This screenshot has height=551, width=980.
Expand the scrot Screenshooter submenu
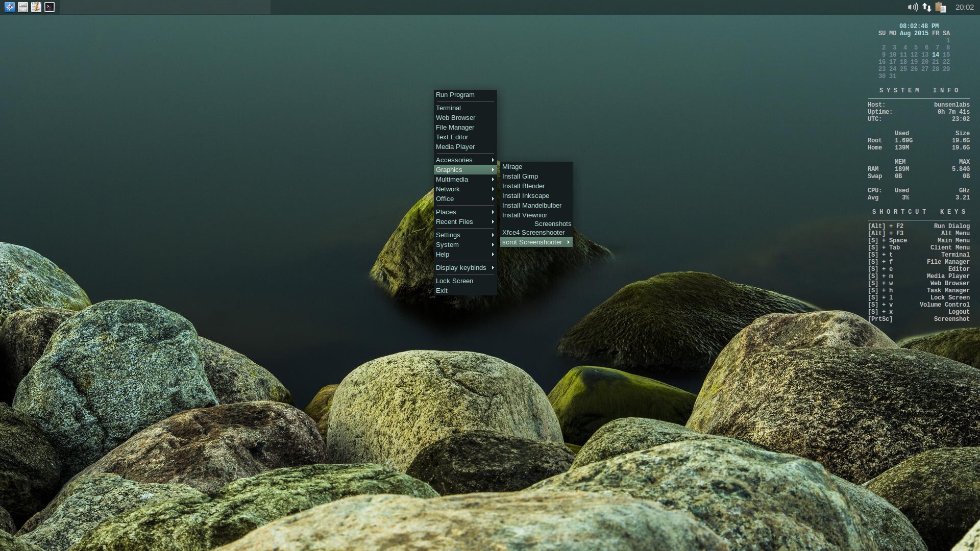coord(536,242)
